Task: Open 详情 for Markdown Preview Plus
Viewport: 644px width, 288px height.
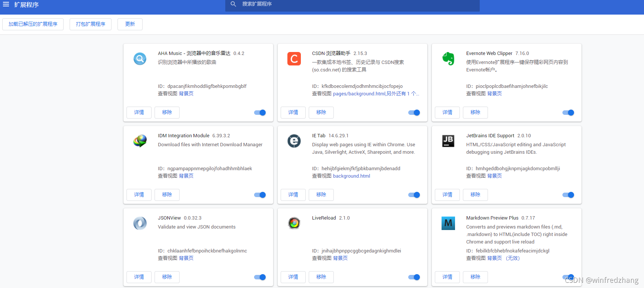Action: (x=447, y=277)
